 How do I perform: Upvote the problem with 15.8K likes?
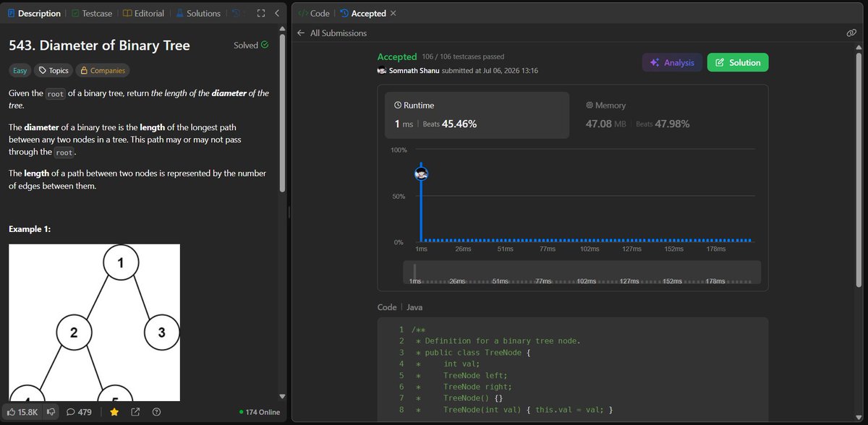[x=22, y=412]
